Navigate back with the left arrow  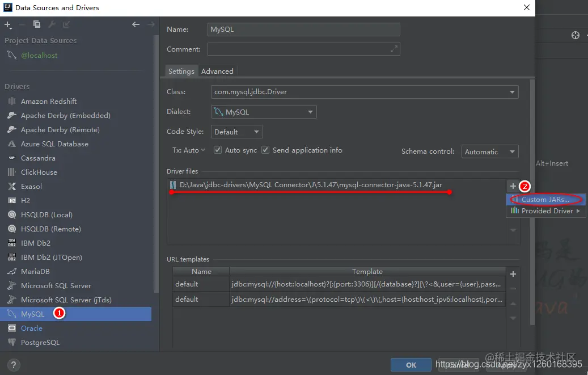(x=136, y=24)
